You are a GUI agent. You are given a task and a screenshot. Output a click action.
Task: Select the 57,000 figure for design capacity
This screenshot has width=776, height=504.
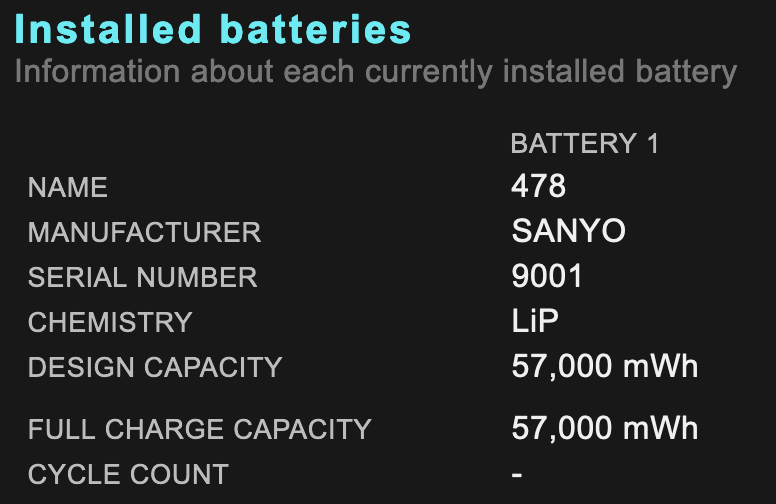tap(562, 367)
